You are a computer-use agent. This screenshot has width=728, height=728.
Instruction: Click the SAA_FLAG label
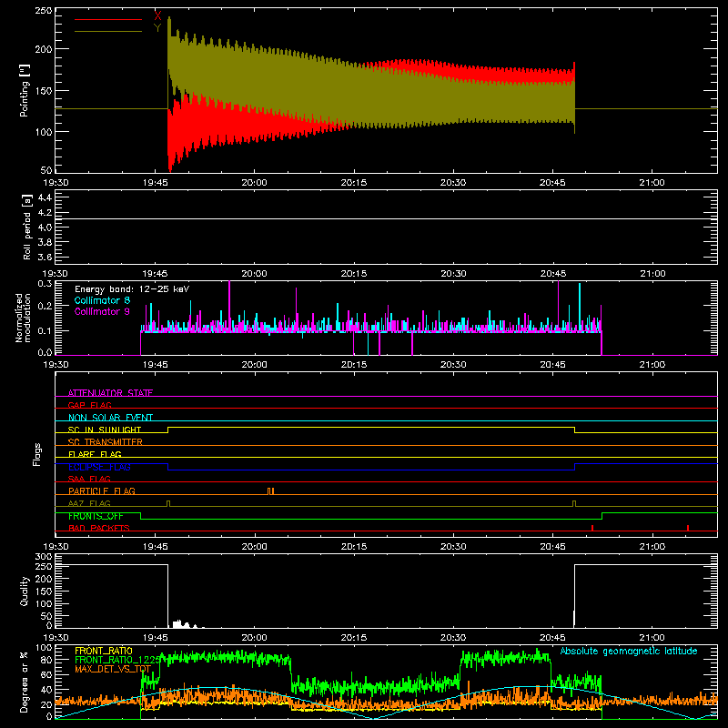point(89,479)
